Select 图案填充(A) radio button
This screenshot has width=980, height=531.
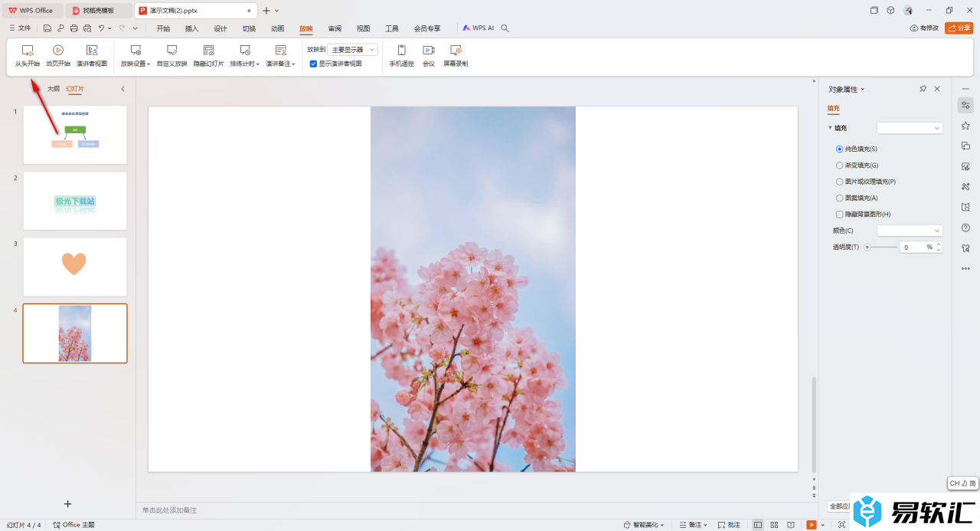click(x=840, y=198)
